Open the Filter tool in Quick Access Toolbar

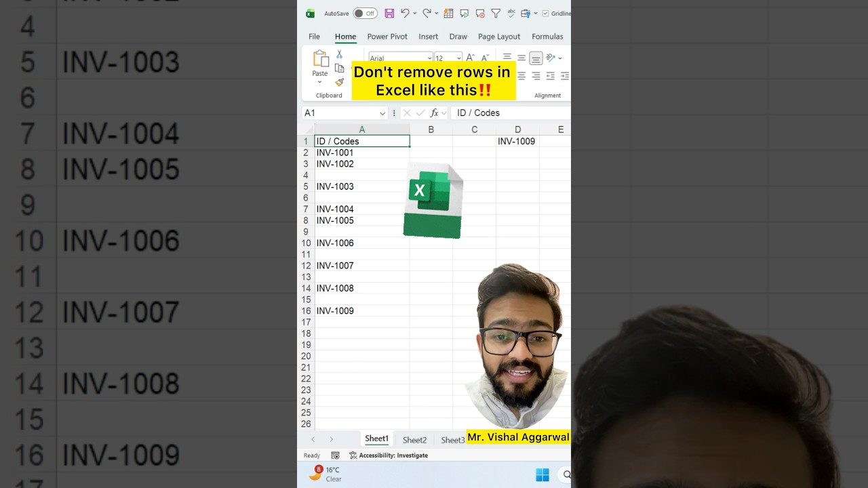(496, 13)
